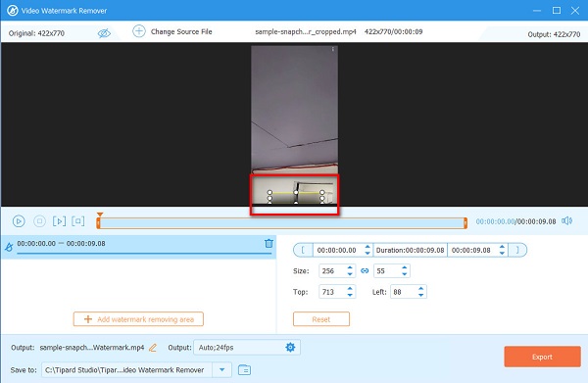The height and width of the screenshot is (383, 588).
Task: Click the middle of the timeline bar
Action: click(281, 223)
